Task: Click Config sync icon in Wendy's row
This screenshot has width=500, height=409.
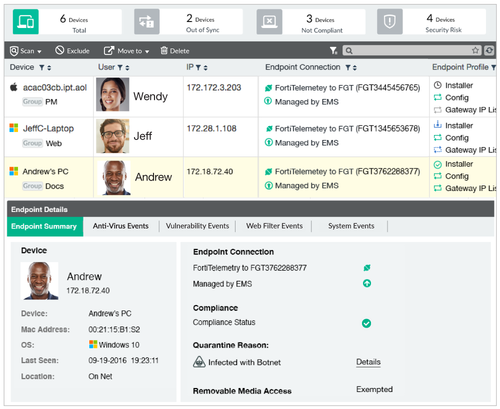Action: coord(438,97)
